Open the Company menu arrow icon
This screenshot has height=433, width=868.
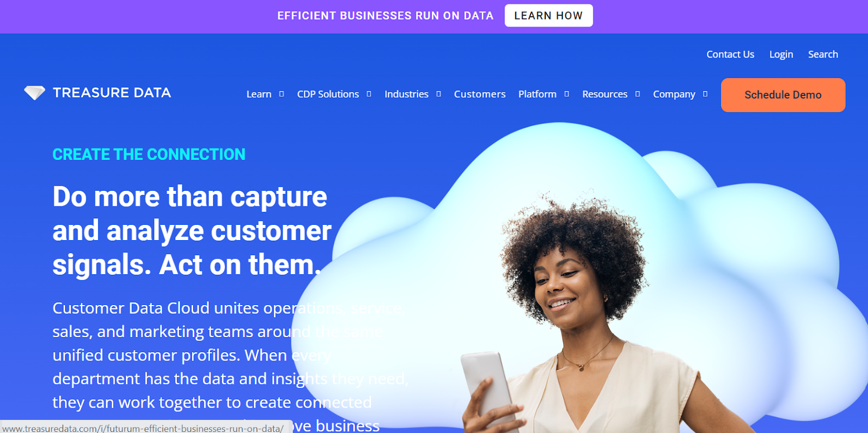pyautogui.click(x=705, y=94)
